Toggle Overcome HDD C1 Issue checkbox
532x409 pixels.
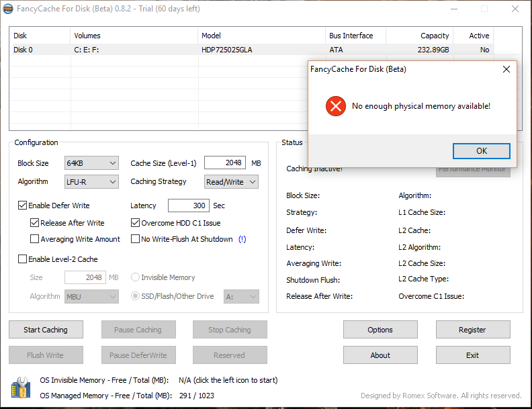coord(136,223)
